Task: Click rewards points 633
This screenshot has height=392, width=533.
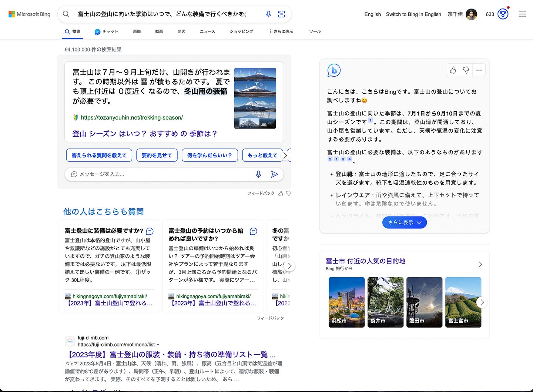Action: pyautogui.click(x=490, y=14)
